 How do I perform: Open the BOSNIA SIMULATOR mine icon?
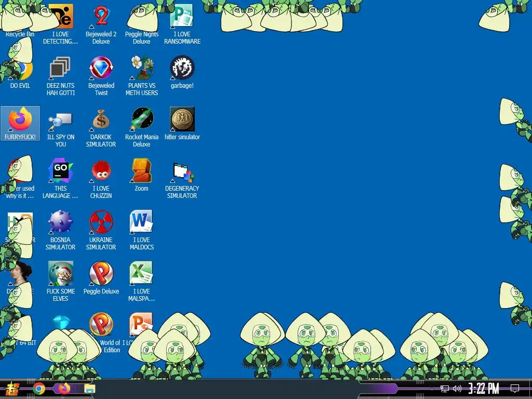click(x=60, y=230)
